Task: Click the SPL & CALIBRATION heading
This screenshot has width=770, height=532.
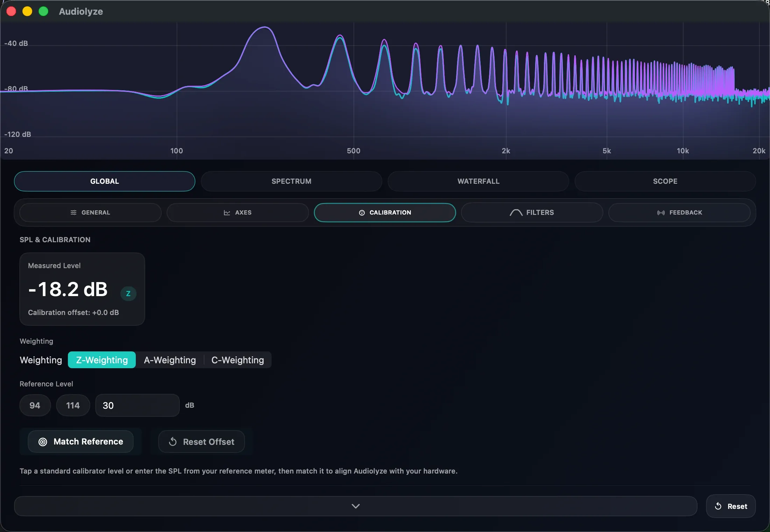Action: (x=55, y=240)
